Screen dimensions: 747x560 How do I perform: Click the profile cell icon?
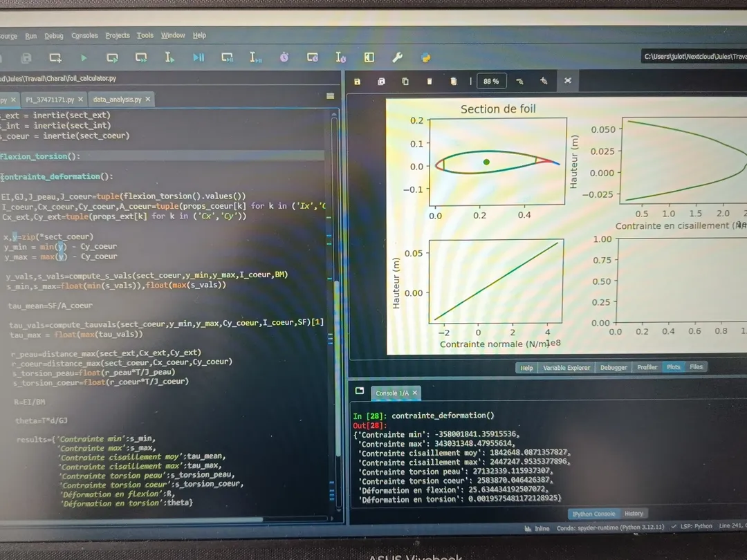click(x=313, y=57)
